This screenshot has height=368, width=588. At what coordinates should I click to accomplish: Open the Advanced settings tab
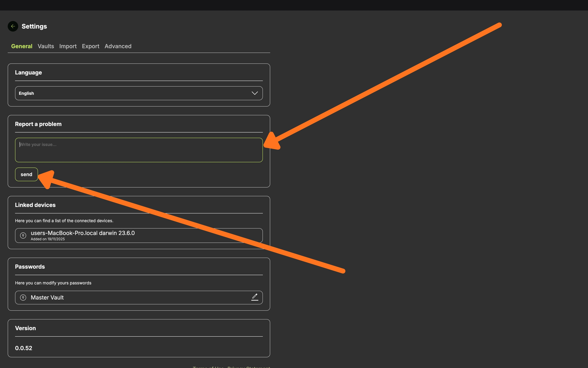click(x=118, y=46)
